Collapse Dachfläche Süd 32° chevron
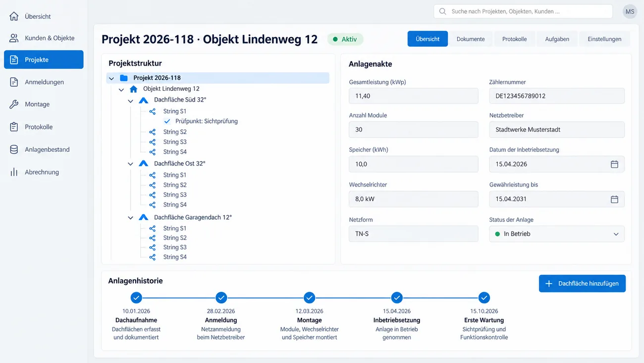 tap(131, 101)
